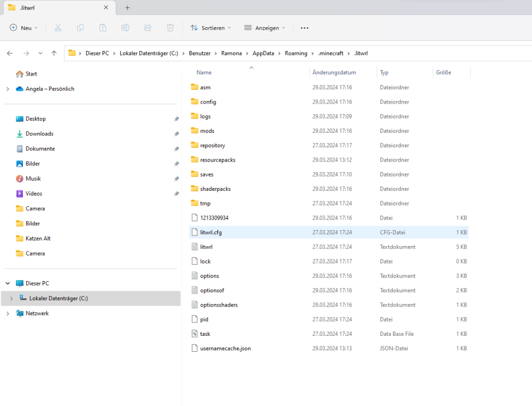Viewport: 532px width, 406px height.
Task: Click the Downloads arrow icon in sidebar
Action: (20, 133)
